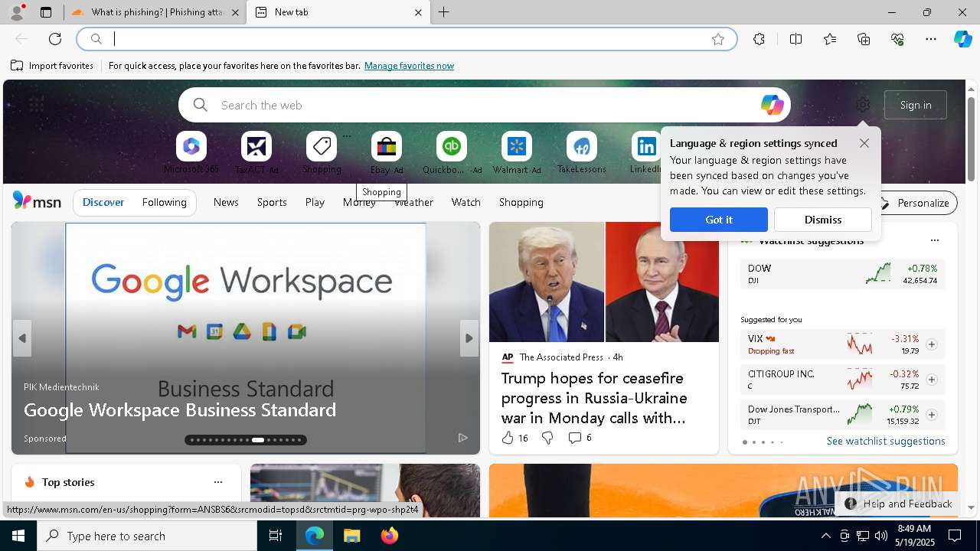Open the Play menu item
Screen dimensions: 980x551
click(315, 202)
